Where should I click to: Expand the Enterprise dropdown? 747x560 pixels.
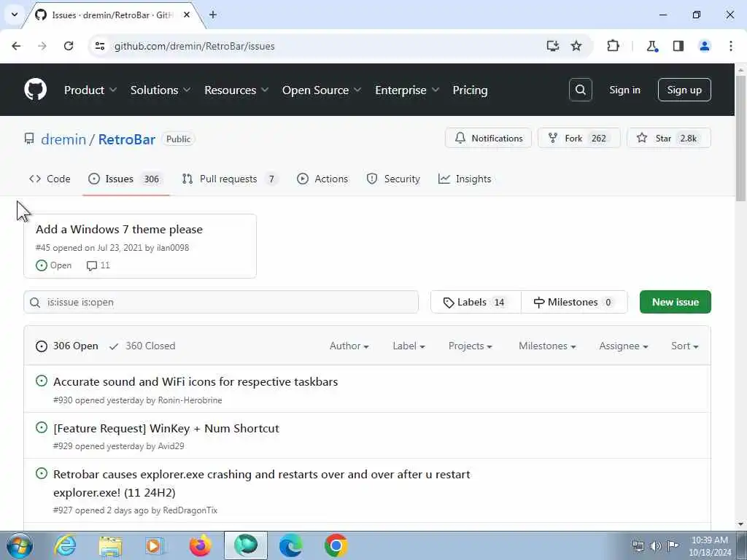pos(407,90)
